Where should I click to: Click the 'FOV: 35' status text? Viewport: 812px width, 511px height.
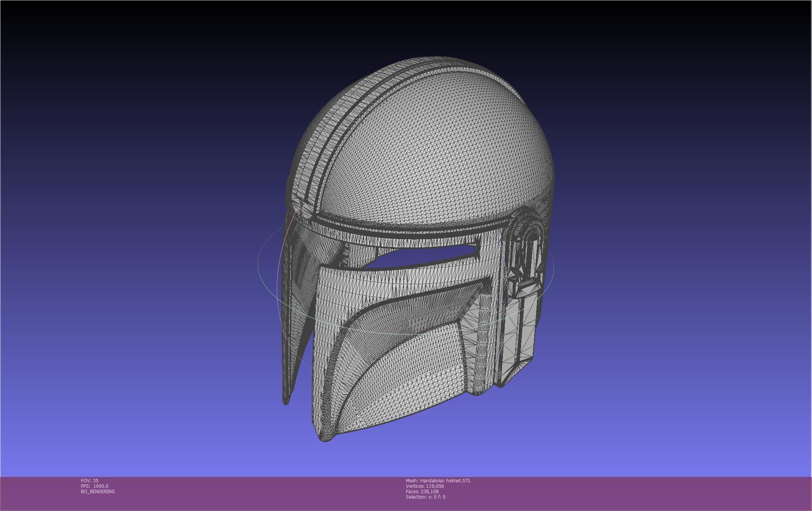[x=89, y=480]
